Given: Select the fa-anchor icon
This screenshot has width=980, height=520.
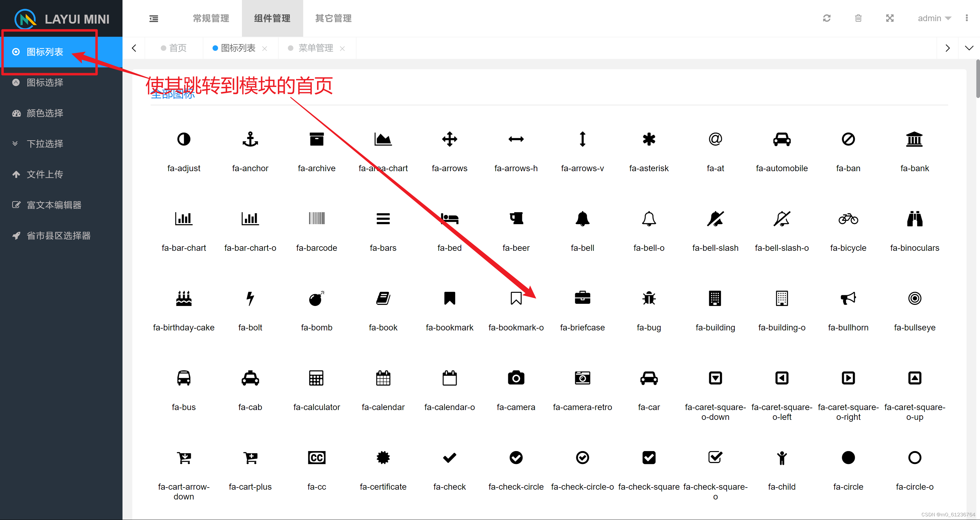Looking at the screenshot, I should [250, 139].
